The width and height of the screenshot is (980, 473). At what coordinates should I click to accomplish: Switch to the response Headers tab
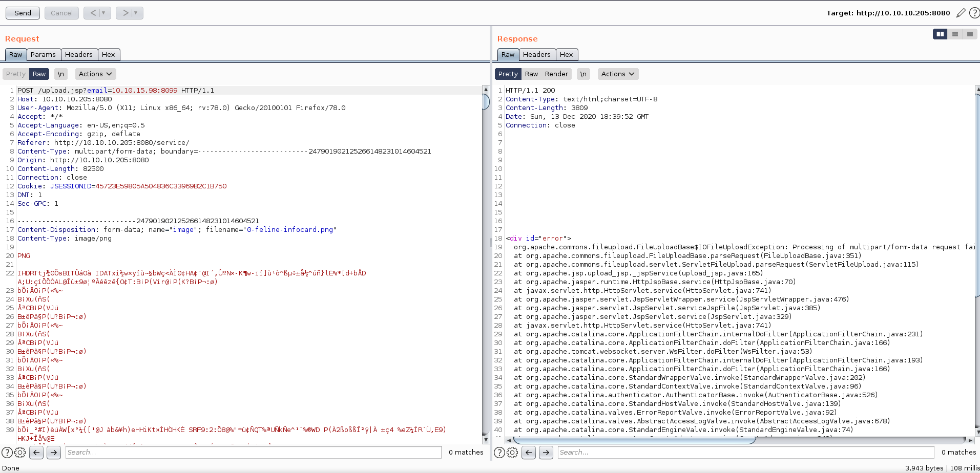[536, 55]
